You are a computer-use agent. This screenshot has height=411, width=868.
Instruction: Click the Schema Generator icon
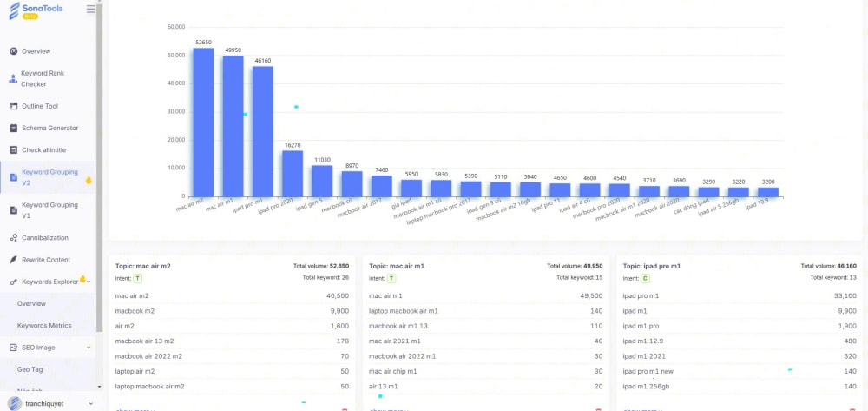pos(13,128)
